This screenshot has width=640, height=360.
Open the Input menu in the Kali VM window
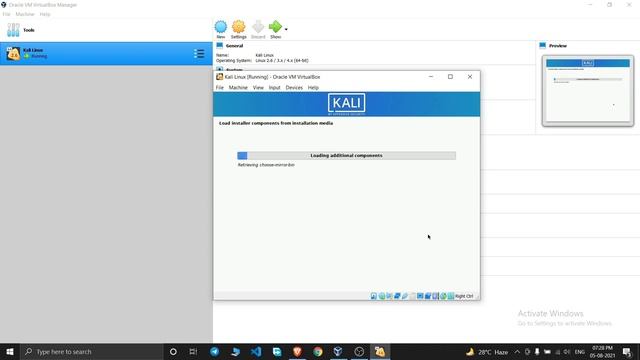pos(274,88)
